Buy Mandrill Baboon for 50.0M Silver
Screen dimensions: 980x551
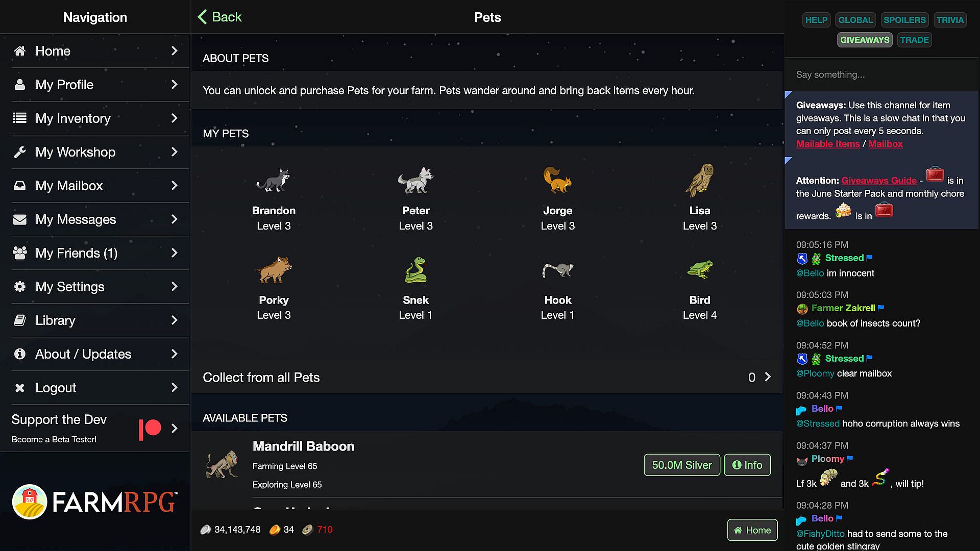coord(681,465)
